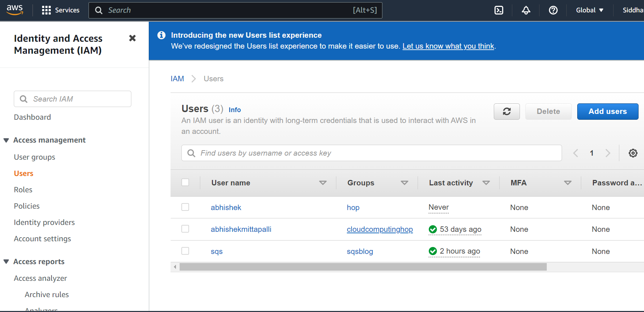Focus the top AWS search bar
The height and width of the screenshot is (312, 644).
click(x=235, y=10)
